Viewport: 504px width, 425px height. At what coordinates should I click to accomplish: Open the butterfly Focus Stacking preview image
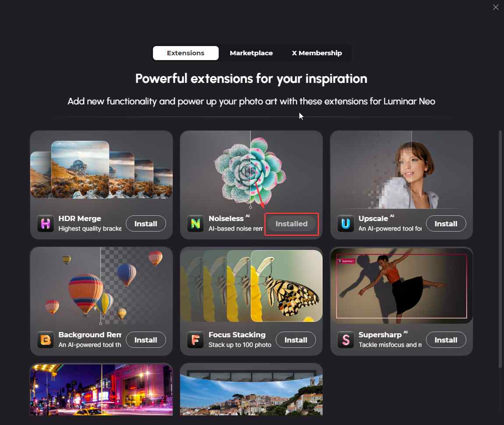pyautogui.click(x=251, y=286)
